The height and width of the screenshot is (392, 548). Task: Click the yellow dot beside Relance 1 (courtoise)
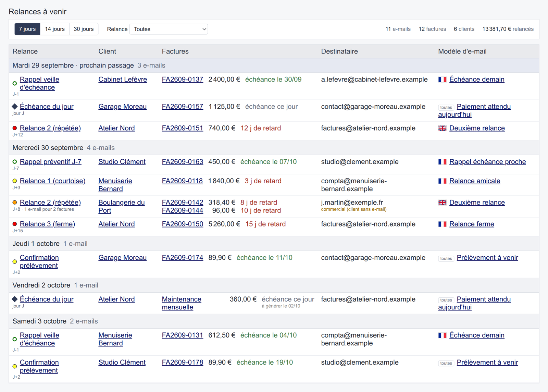(x=15, y=181)
